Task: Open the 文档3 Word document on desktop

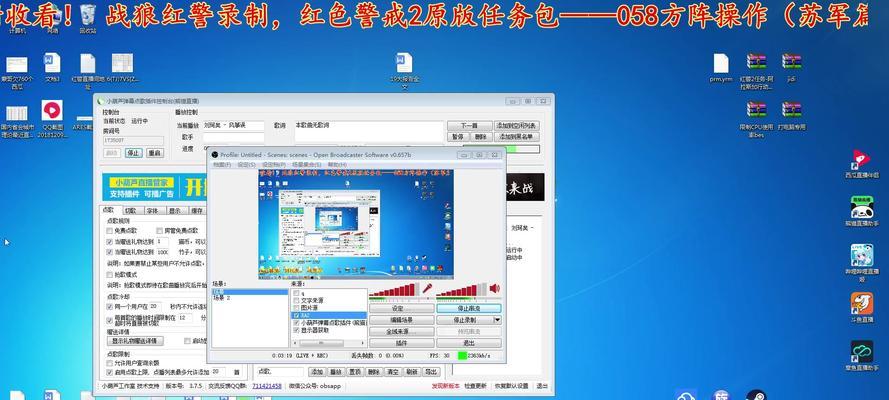Action: pyautogui.click(x=52, y=67)
